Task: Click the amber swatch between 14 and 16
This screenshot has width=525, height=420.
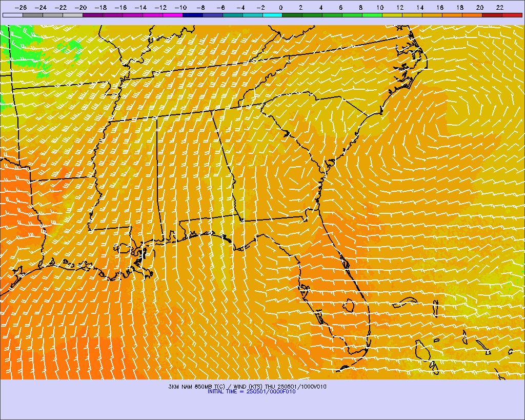Action: tap(432, 15)
